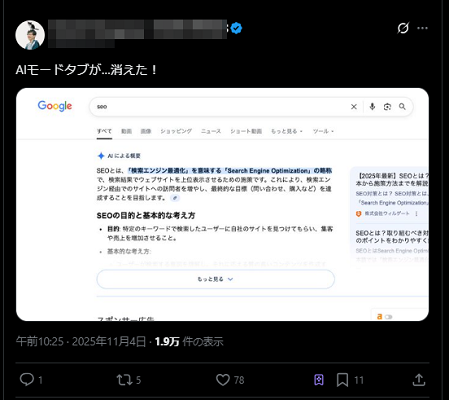Image resolution: width=449 pixels, height=400 pixels.
Task: Click the 1.9万 件の表示 view count
Action: [189, 341]
